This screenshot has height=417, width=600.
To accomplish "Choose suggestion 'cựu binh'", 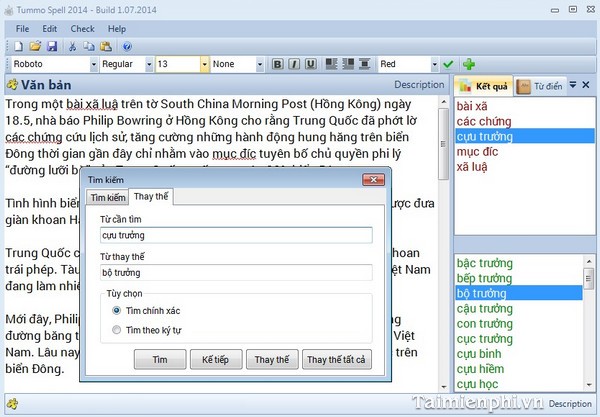I will click(519, 354).
